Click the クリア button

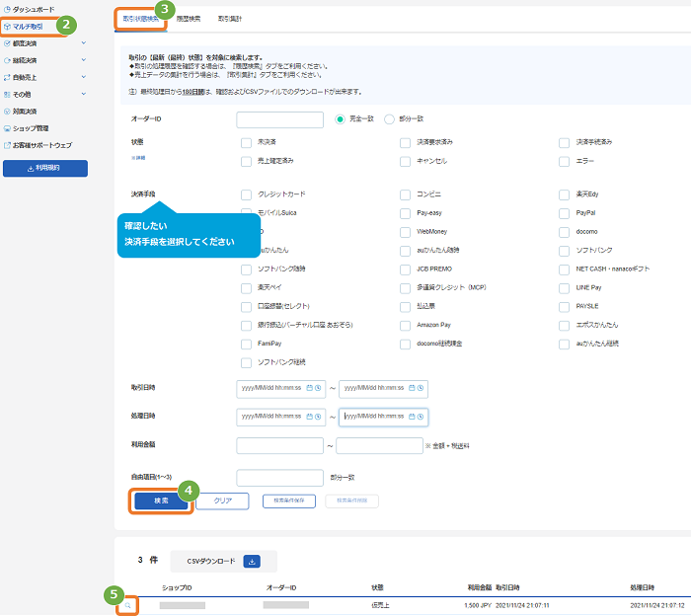(222, 501)
